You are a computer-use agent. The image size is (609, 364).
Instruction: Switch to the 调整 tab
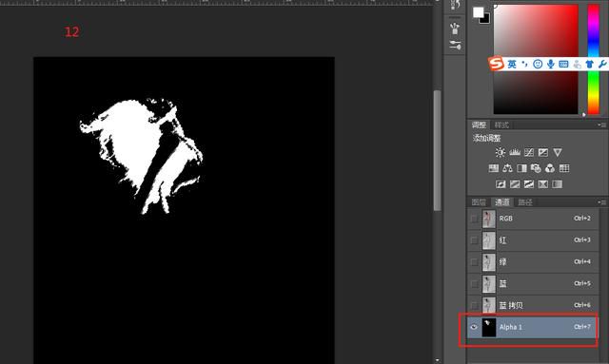click(x=479, y=125)
